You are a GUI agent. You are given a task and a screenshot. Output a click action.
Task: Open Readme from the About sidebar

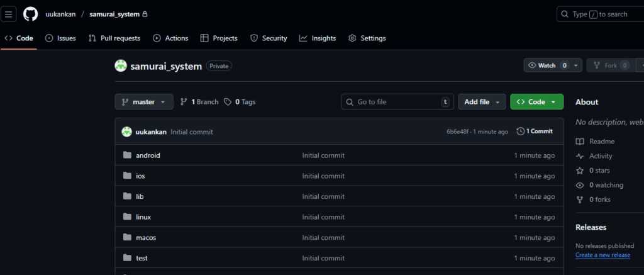click(x=602, y=142)
